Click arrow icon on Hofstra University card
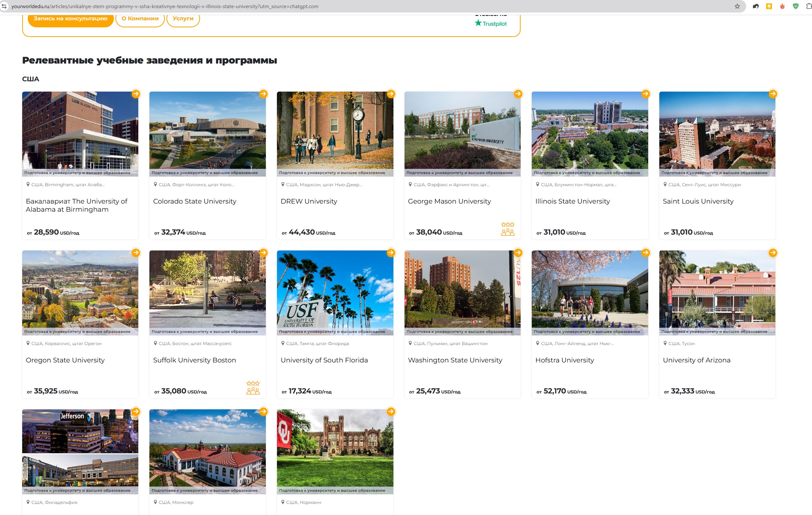The height and width of the screenshot is (515, 812). coord(646,253)
